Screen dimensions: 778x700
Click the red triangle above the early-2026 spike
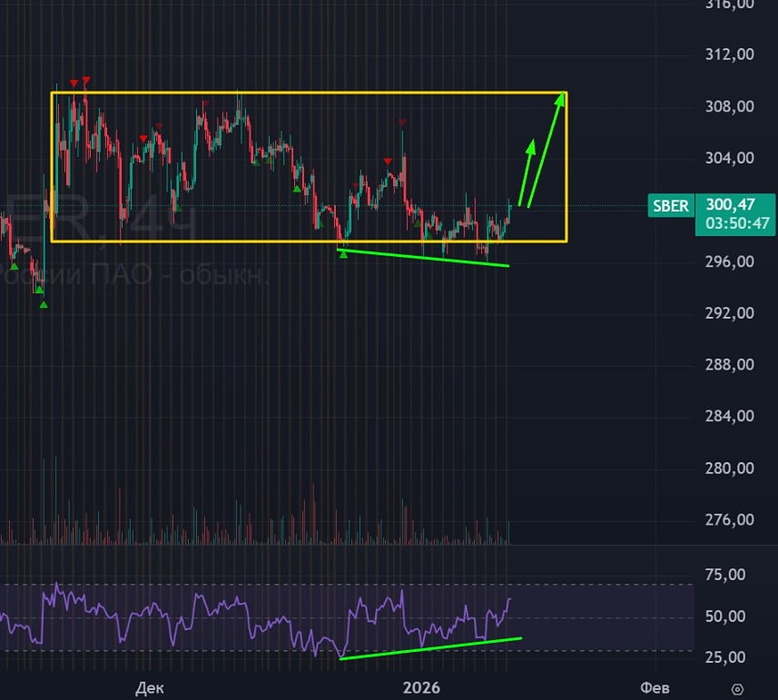[x=402, y=122]
